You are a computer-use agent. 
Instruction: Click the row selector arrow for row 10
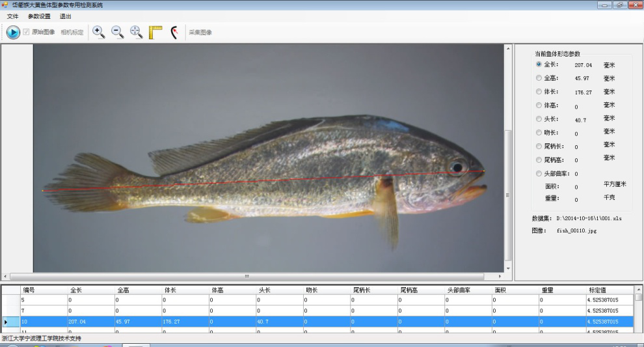coord(7,322)
